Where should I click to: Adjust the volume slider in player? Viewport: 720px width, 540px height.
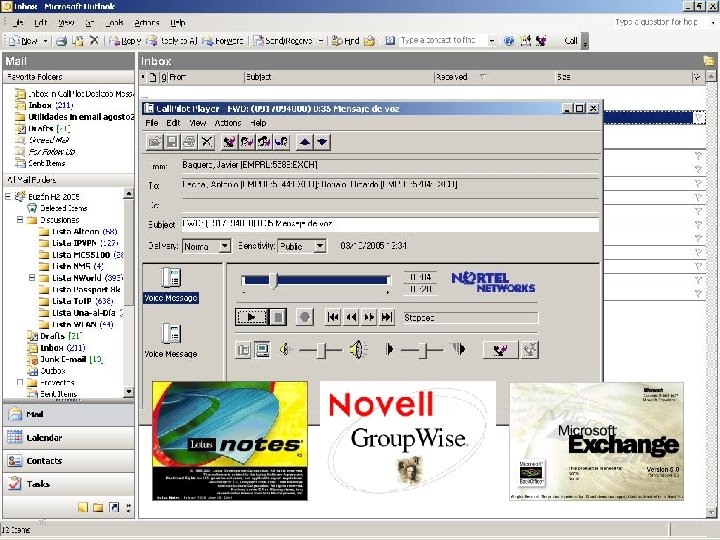pyautogui.click(x=321, y=350)
